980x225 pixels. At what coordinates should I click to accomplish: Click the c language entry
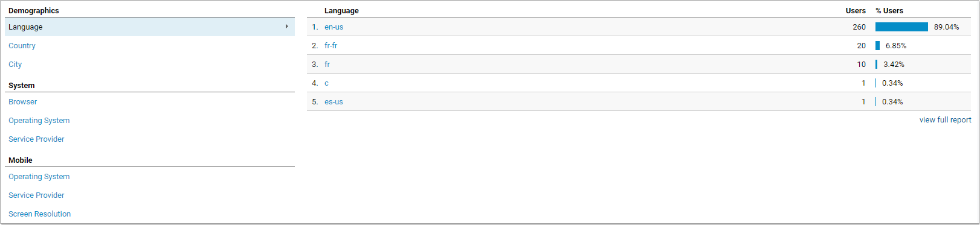coord(326,83)
